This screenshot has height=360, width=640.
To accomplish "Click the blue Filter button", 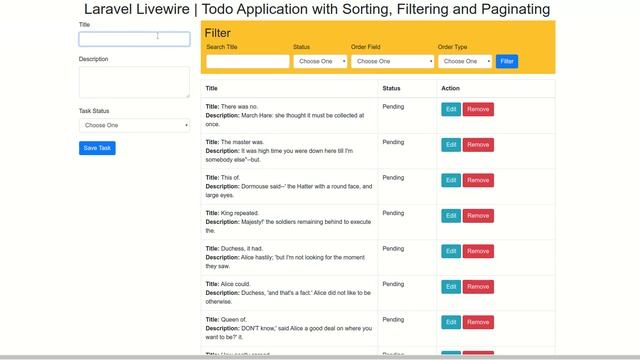I will point(507,61).
